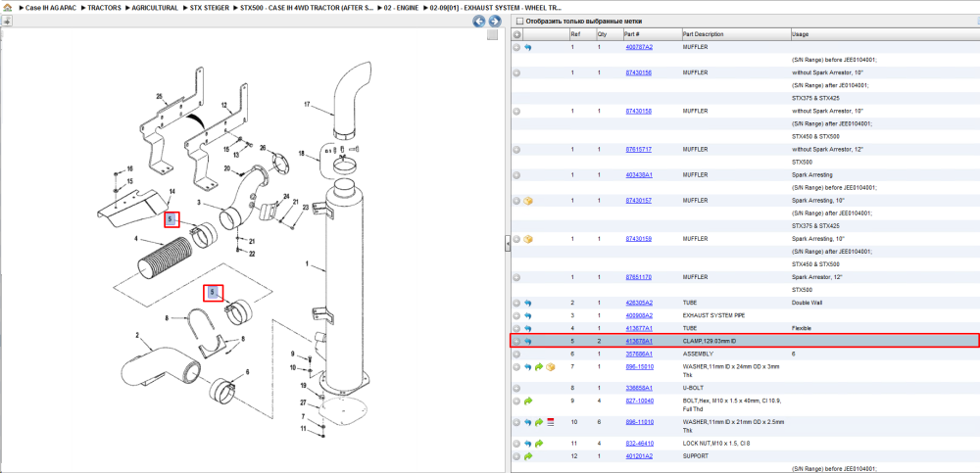
Task: Click the 'Qty' column header
Action: [x=602, y=34]
